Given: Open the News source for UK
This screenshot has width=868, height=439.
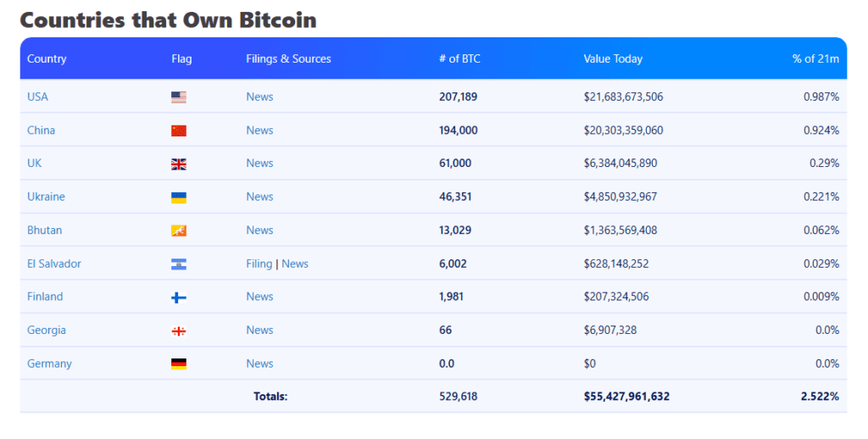Looking at the screenshot, I should (259, 164).
